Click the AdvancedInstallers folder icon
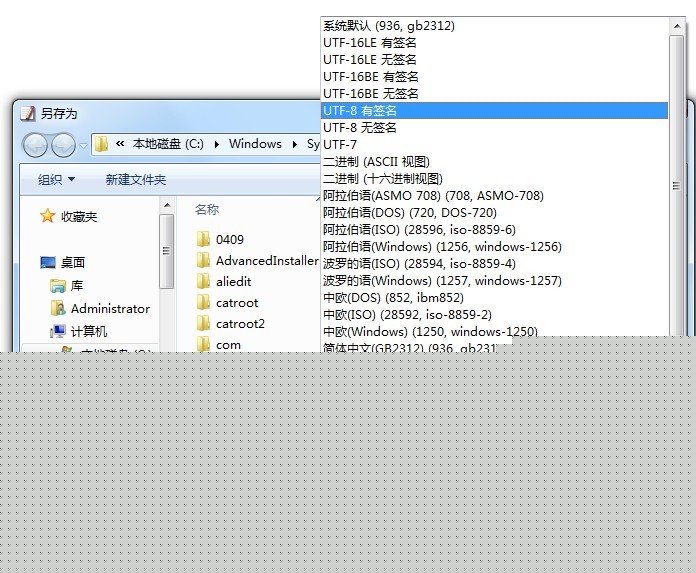This screenshot has height=573, width=696. pyautogui.click(x=203, y=260)
